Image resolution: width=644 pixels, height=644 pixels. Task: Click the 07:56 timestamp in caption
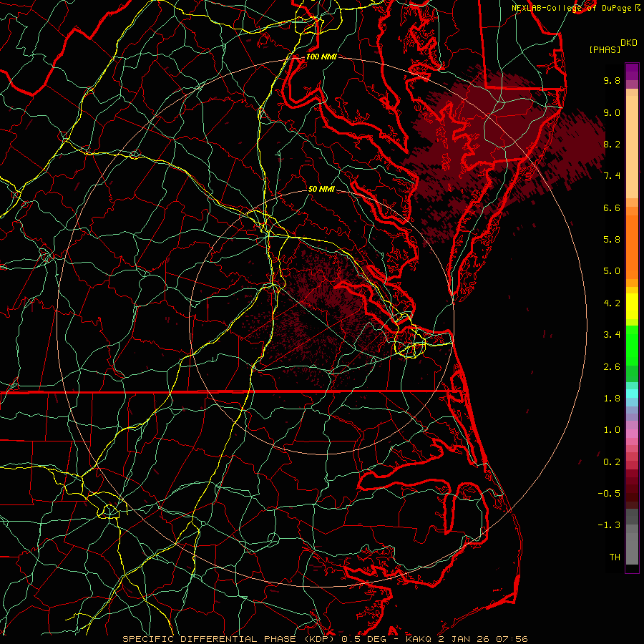tap(513, 639)
